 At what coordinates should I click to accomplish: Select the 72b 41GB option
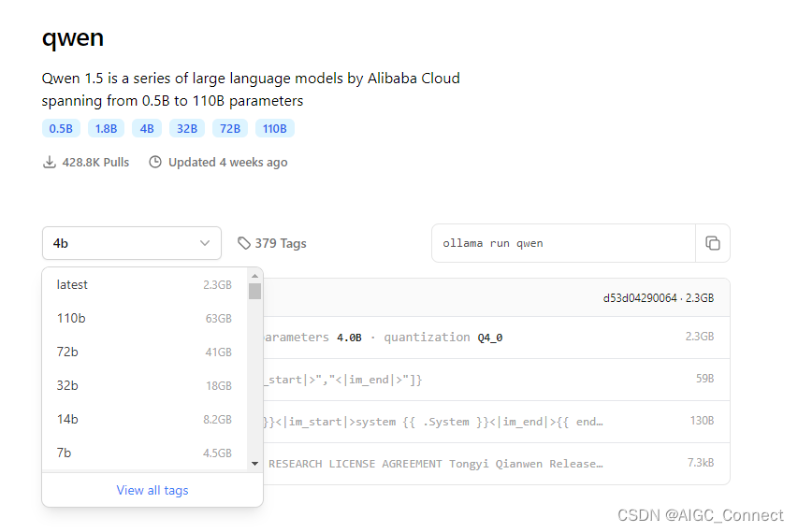[x=144, y=352]
